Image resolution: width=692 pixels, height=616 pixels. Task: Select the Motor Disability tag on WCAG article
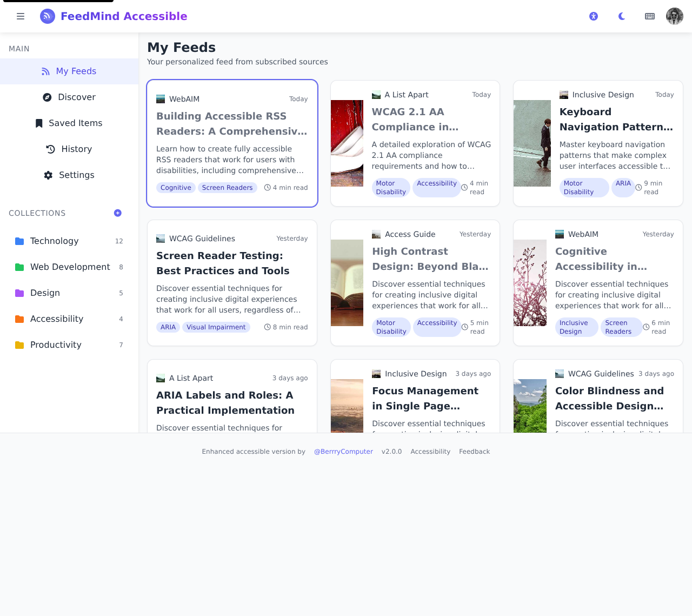pyautogui.click(x=391, y=187)
